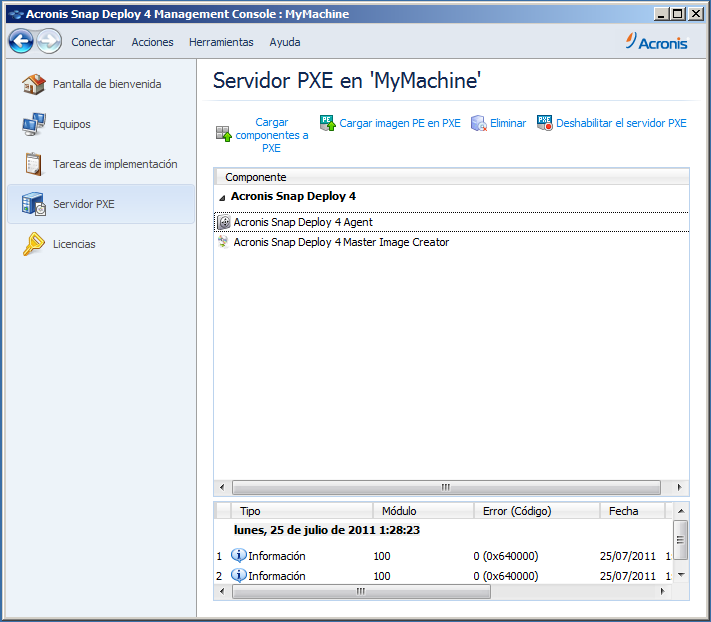Click the Tareas de implementación clipboard icon

coord(34,164)
